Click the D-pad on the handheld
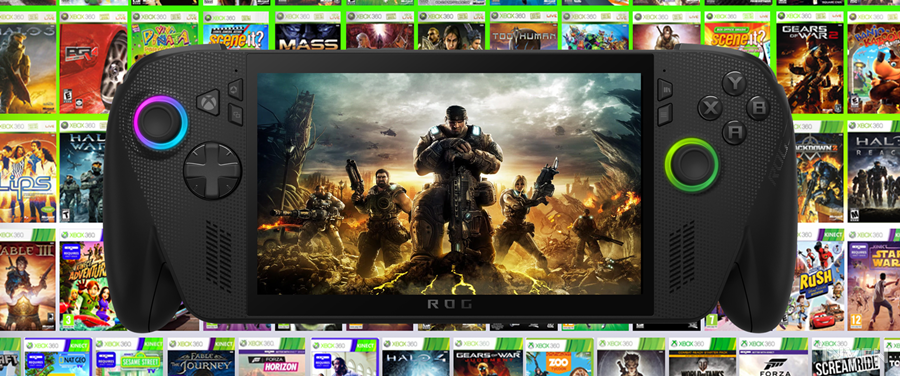 click(x=212, y=170)
